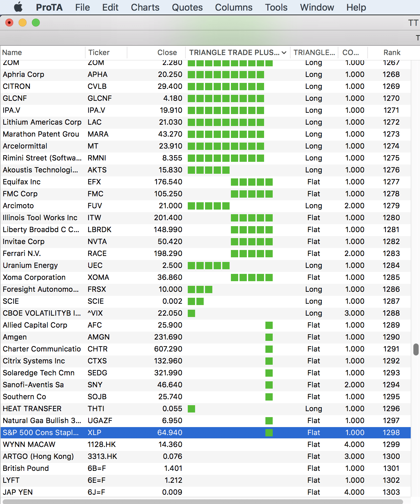The width and height of the screenshot is (420, 504).
Task: Select the HEAT TRANSFER row
Action: coord(205,409)
